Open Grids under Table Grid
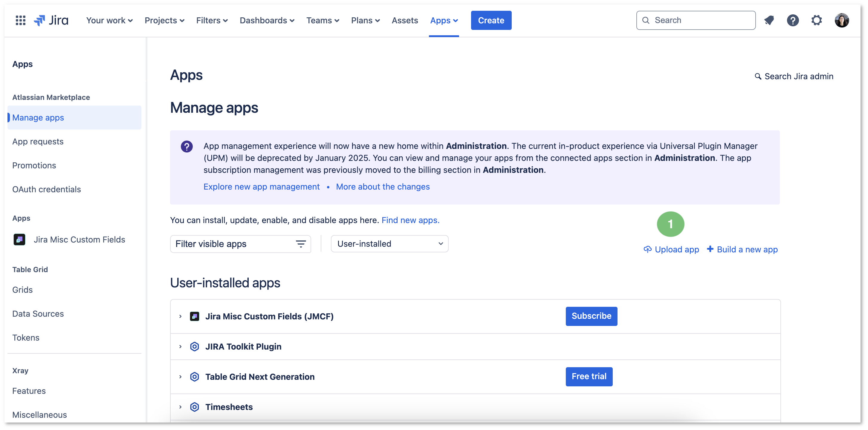 tap(22, 290)
